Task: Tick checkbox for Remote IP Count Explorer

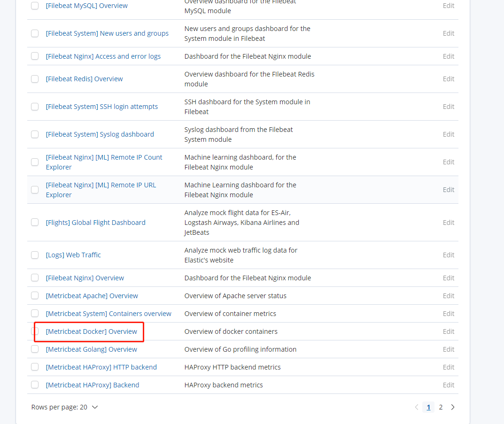Action: (35, 162)
